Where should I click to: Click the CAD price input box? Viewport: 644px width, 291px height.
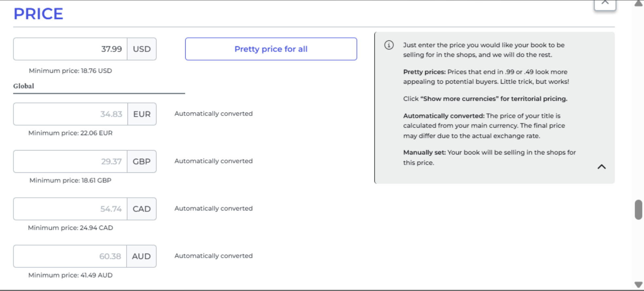click(x=70, y=209)
